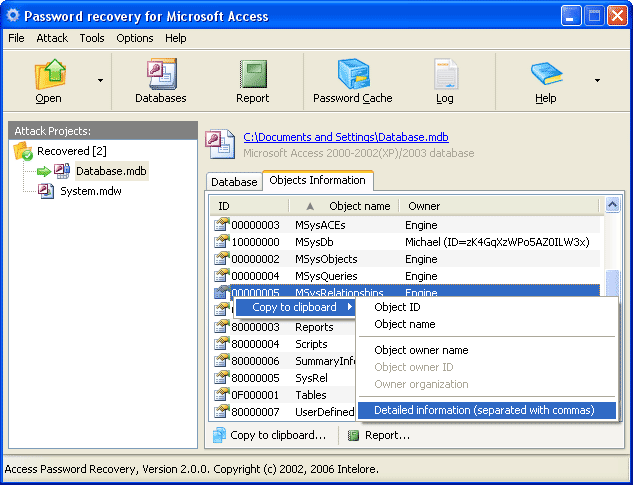Click the icon of row 80000003
This screenshot has height=485, width=633.
(221, 326)
